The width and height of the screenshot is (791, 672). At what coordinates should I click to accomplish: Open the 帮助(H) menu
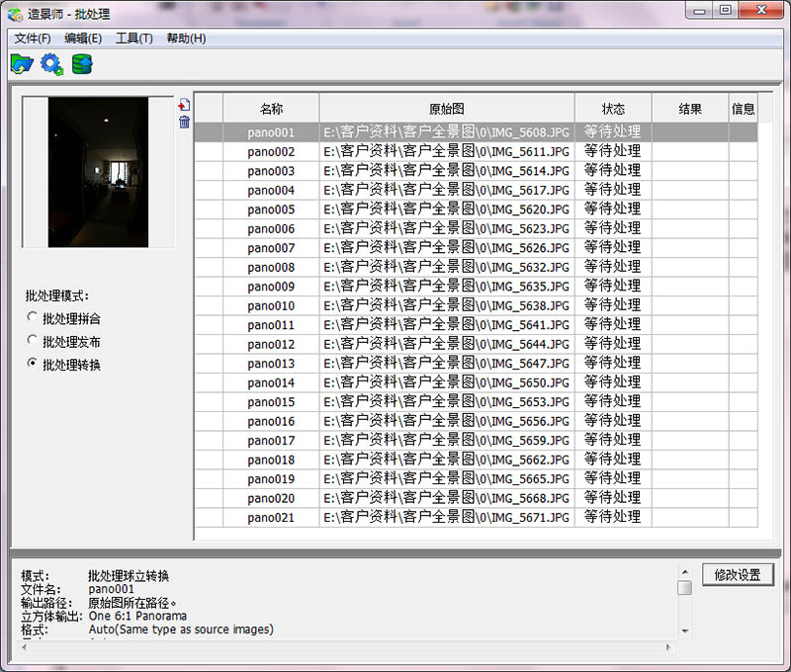[186, 39]
